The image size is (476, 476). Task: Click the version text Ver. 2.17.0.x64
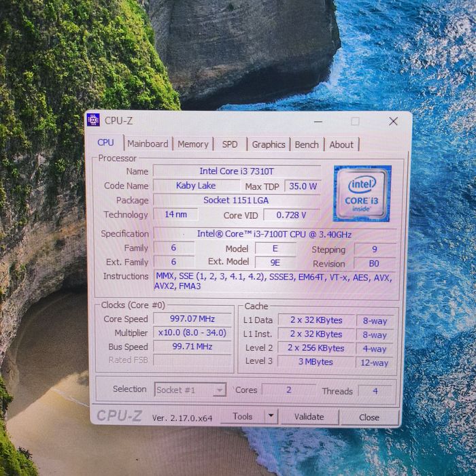pyautogui.click(x=182, y=418)
